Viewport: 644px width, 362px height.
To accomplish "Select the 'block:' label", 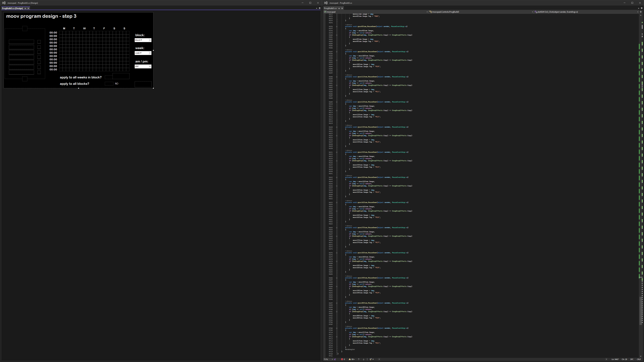I will 140,35.
